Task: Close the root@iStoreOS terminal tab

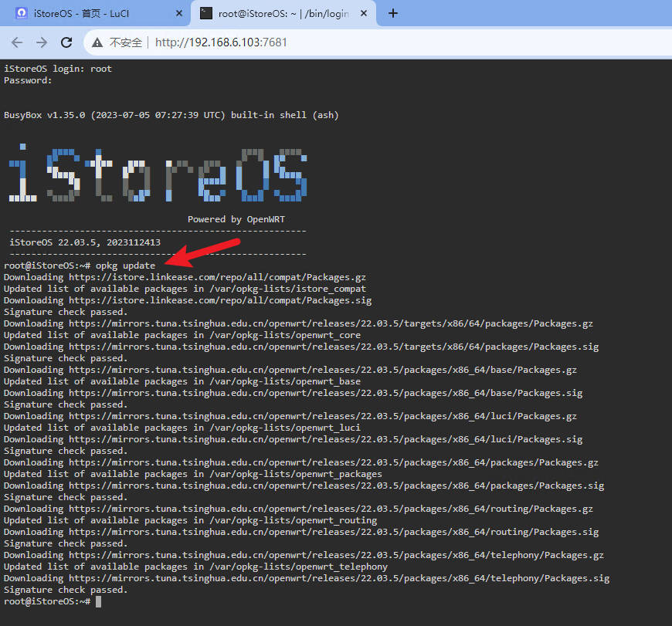Action: click(x=364, y=13)
